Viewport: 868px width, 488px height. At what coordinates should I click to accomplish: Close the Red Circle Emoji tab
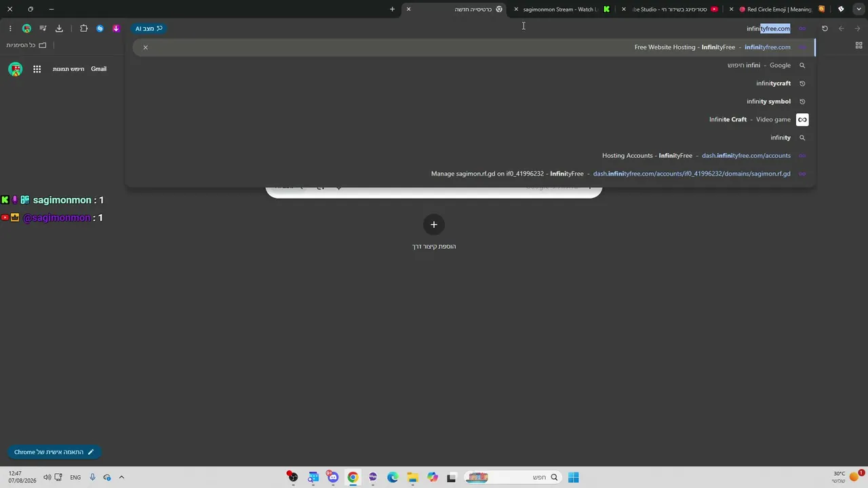pyautogui.click(x=731, y=9)
